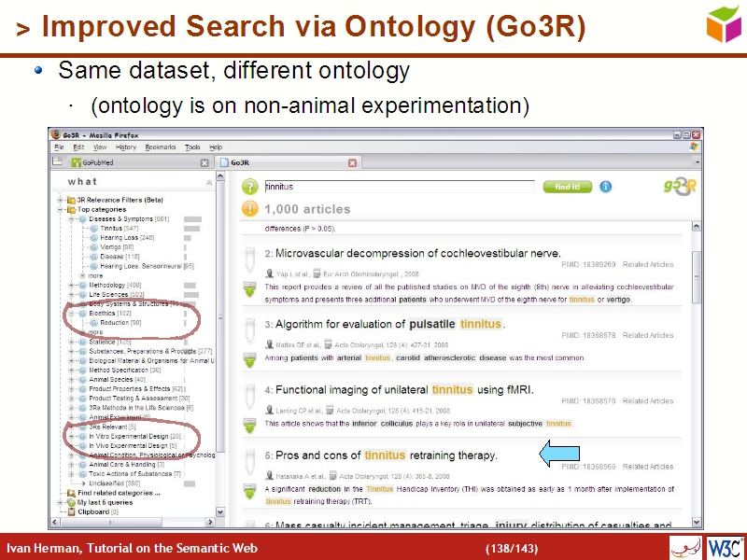Click the tinnitus search input field
747x560 pixels.
399,187
